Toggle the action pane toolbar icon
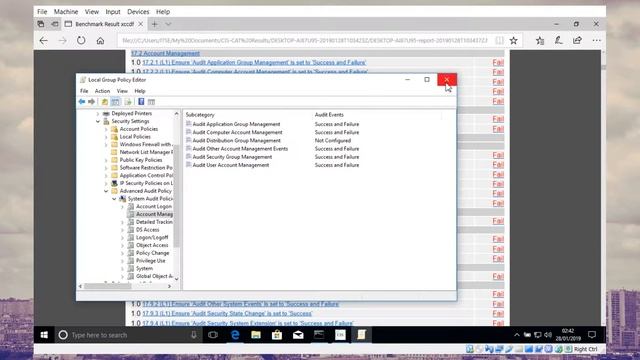Viewport: 640px width, 360px height. (x=151, y=102)
